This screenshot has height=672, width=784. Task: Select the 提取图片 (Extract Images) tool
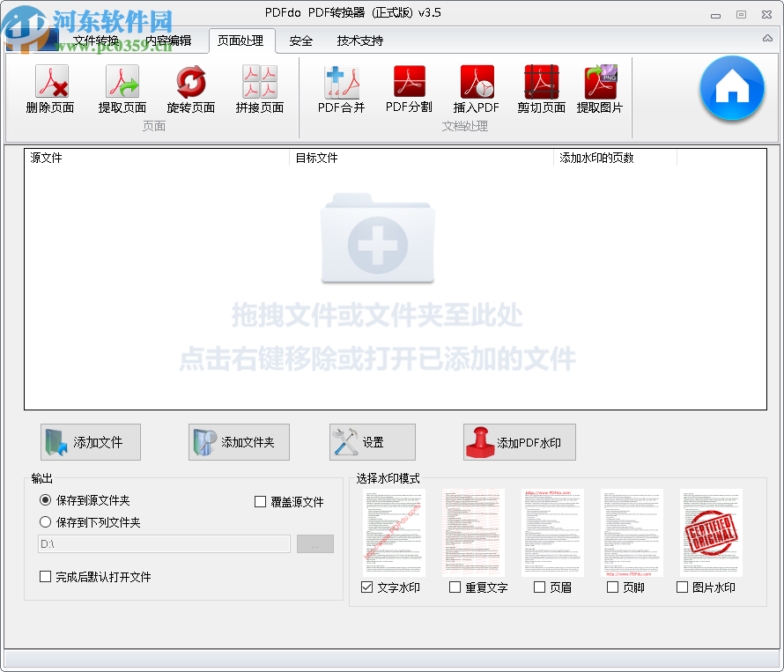[x=600, y=88]
